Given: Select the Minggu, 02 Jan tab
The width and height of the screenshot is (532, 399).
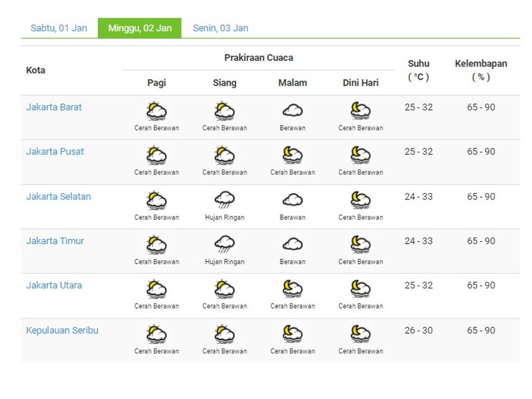Looking at the screenshot, I should point(140,28).
